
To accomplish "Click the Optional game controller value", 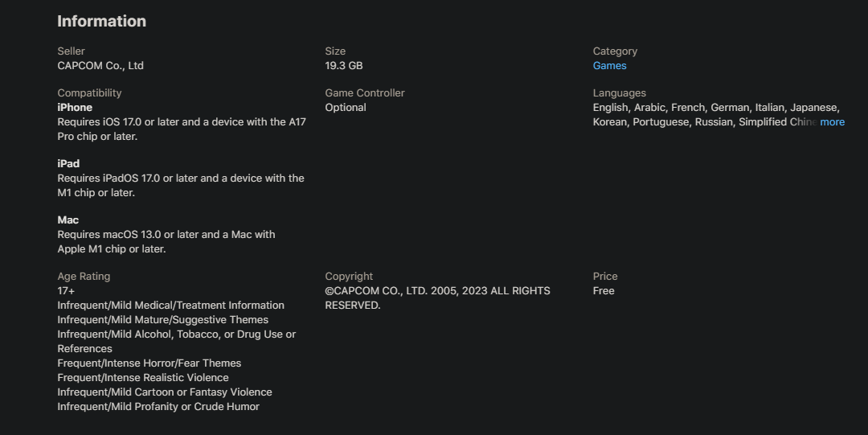I will click(346, 108).
